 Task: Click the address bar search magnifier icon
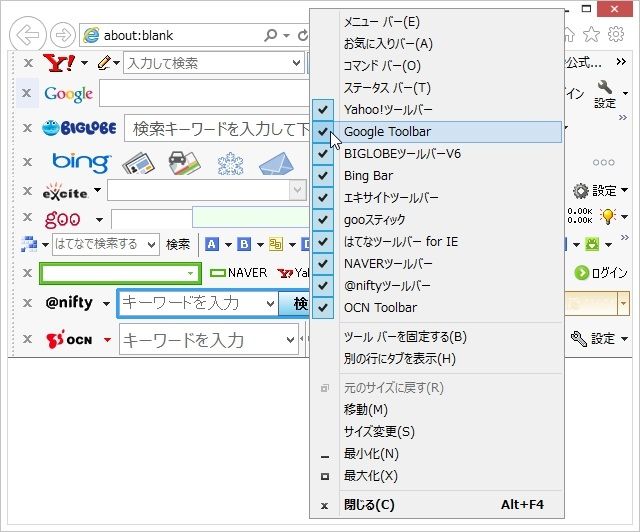(x=270, y=35)
